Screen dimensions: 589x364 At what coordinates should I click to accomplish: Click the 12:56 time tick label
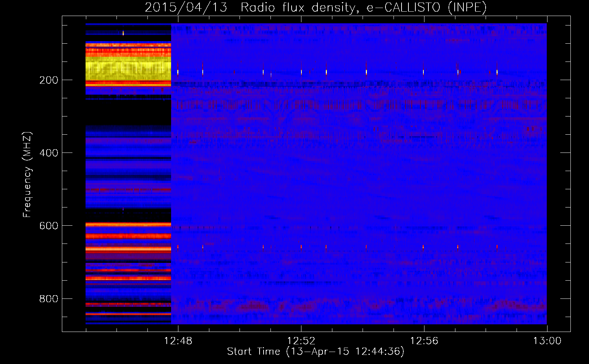pyautogui.click(x=424, y=341)
